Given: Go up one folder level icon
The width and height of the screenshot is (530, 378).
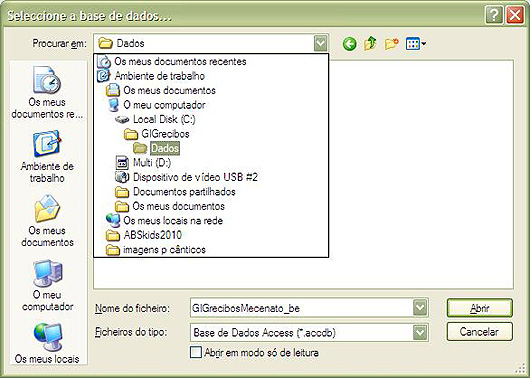Looking at the screenshot, I should tap(370, 44).
